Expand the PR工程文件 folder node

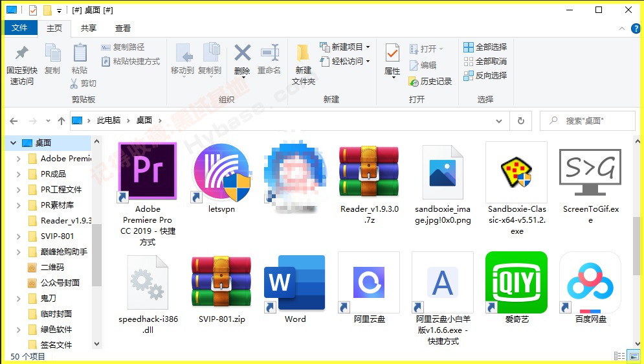point(19,190)
